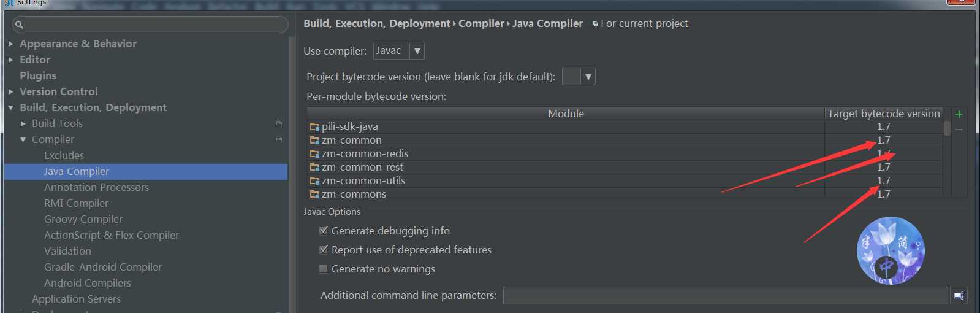The image size is (980, 313).
Task: Enable Generate no warnings checkbox
Action: 324,269
